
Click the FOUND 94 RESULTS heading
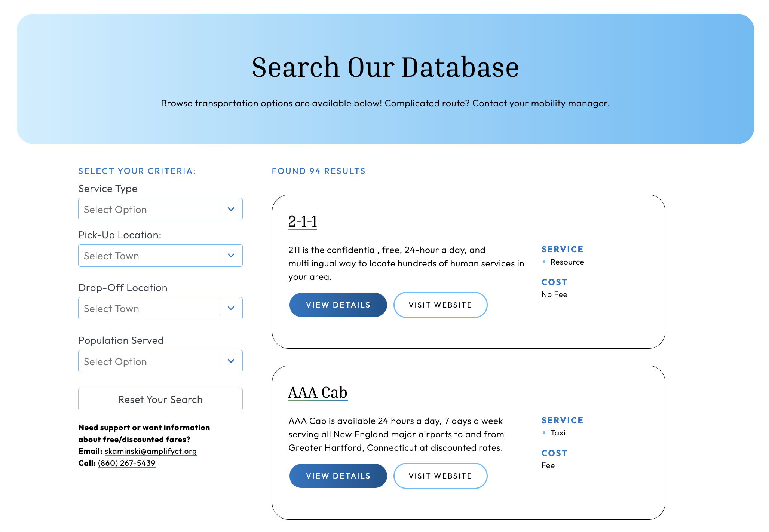pos(318,171)
